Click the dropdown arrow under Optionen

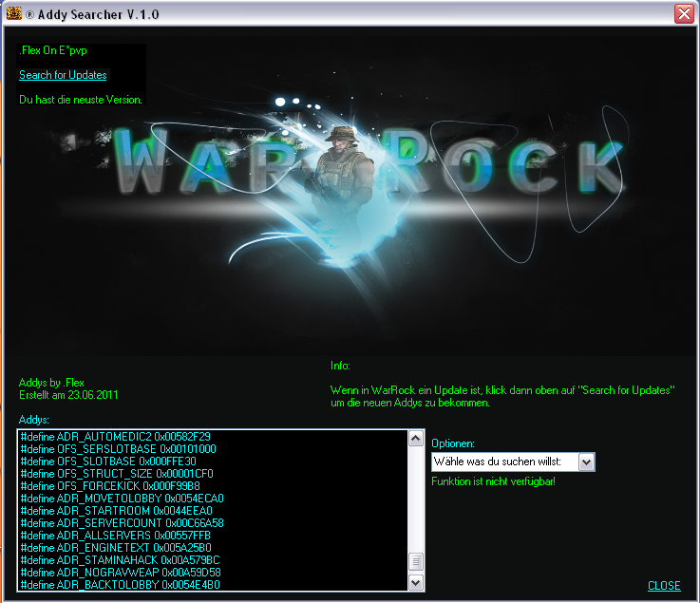586,462
